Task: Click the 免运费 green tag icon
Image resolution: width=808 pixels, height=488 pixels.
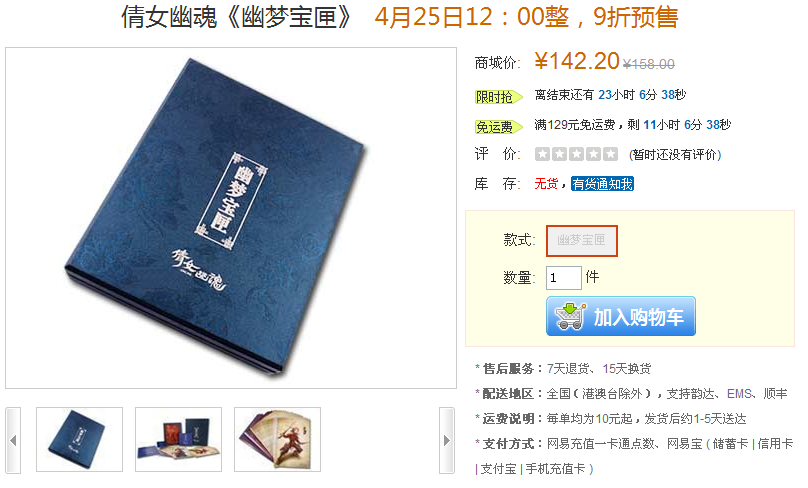Action: pos(498,127)
